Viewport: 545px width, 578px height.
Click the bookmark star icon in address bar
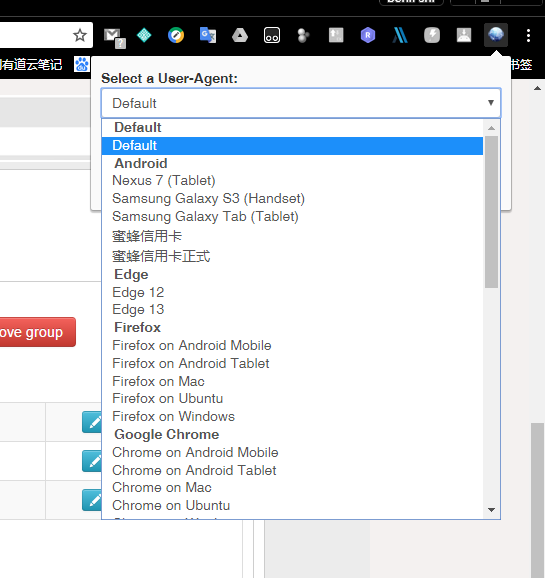coord(80,35)
